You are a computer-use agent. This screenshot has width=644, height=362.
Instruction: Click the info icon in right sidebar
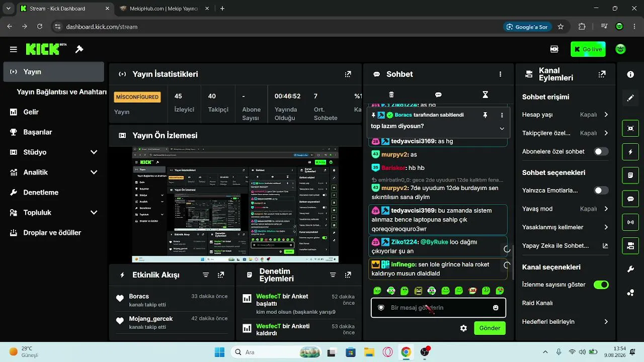pos(630,74)
